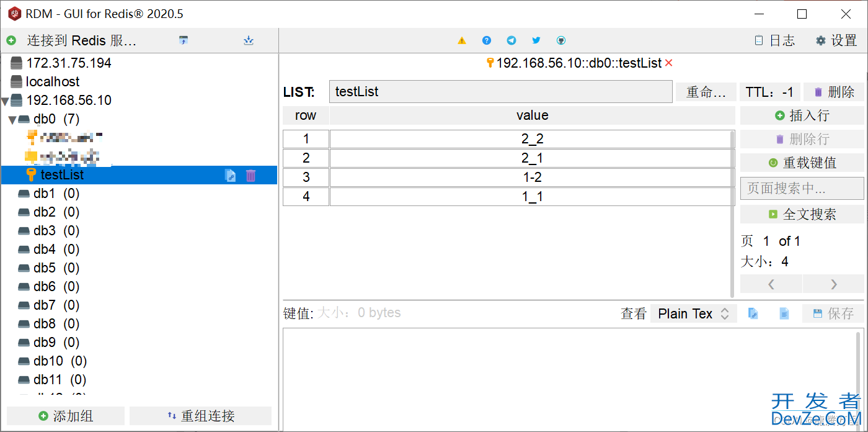This screenshot has width=868, height=432.
Task: Click the import connections icon
Action: 184,40
